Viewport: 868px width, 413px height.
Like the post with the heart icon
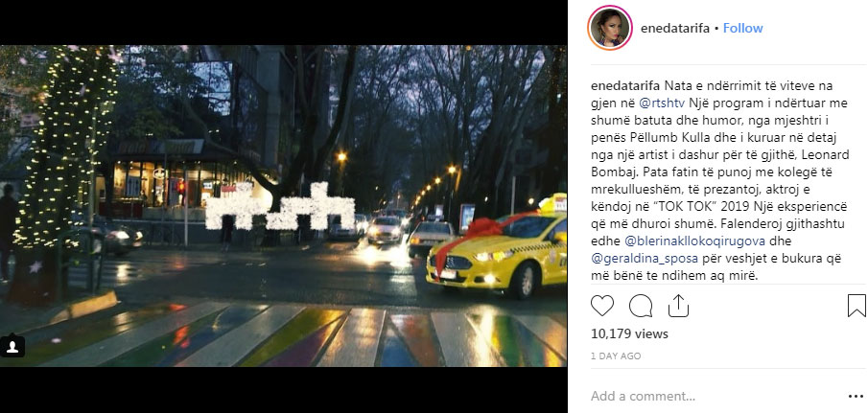[x=602, y=306]
